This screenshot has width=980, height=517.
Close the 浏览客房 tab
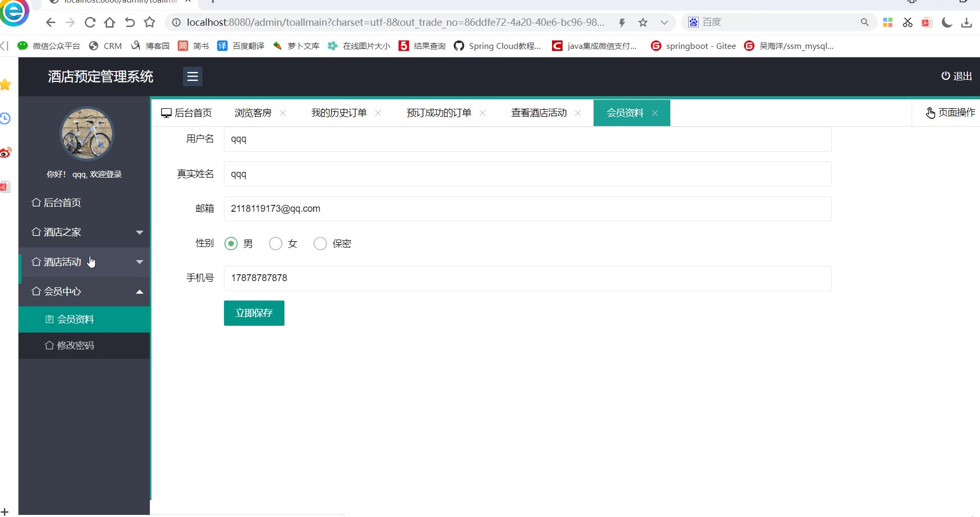(283, 113)
